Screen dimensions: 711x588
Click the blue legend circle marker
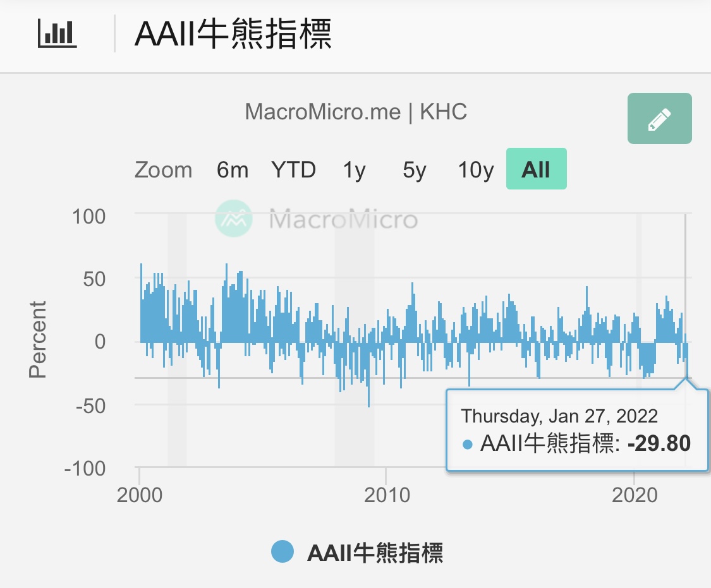click(283, 551)
